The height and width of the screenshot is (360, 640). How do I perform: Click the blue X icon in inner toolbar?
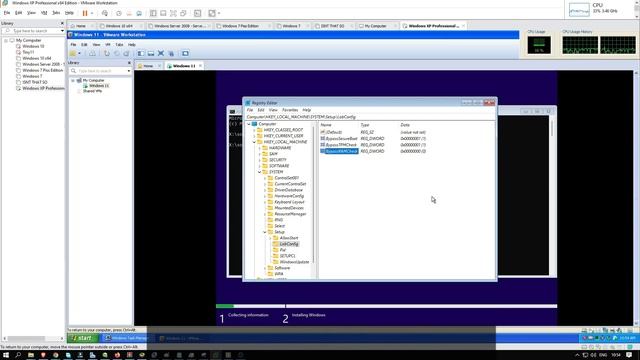click(161, 53)
